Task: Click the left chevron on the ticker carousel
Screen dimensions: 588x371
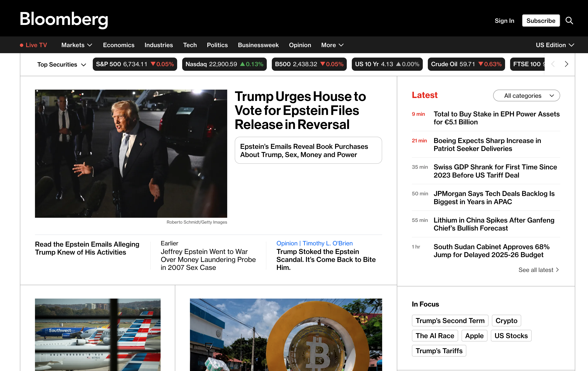Action: click(553, 64)
